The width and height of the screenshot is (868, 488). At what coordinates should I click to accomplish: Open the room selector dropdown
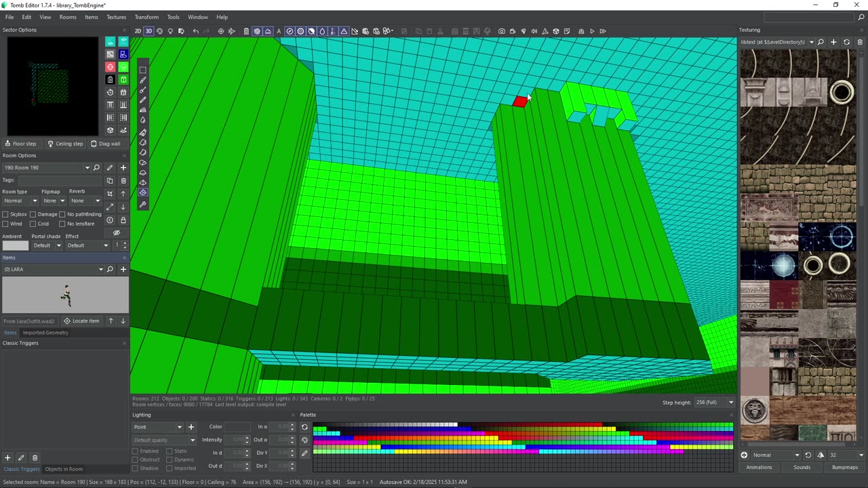[x=87, y=167]
